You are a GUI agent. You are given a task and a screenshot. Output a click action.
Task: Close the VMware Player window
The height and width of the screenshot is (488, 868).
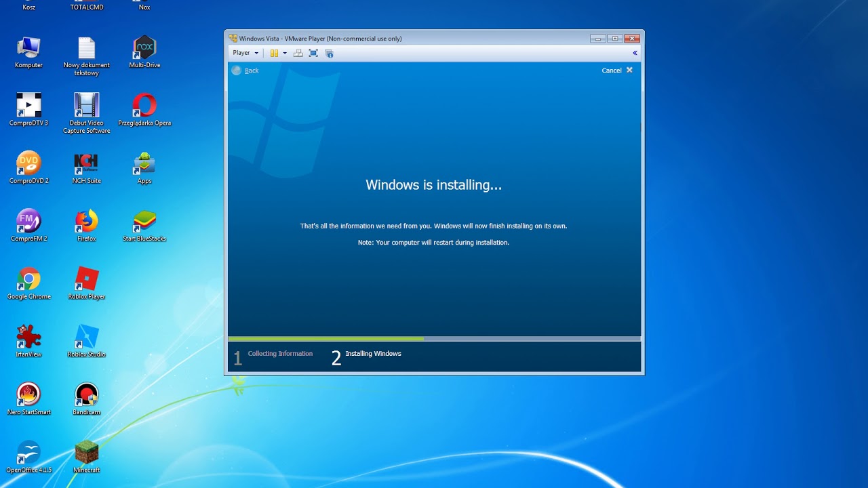pos(632,39)
